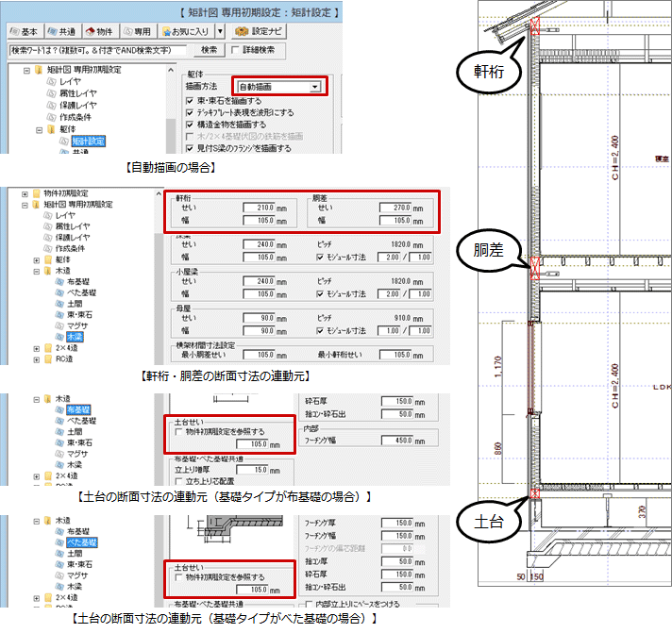Toggle 小屋梁 モジュール寸法 checkbox
The width and height of the screenshot is (672, 633).
click(x=320, y=293)
